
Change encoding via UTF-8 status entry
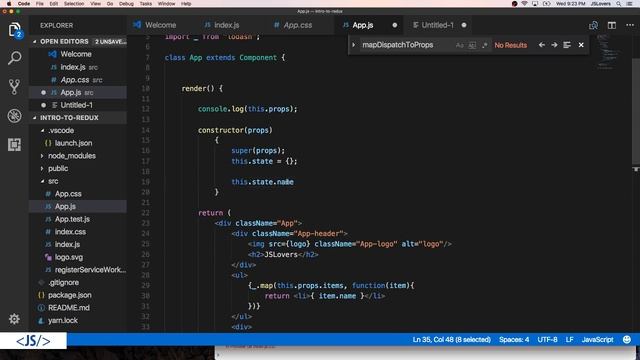coord(547,340)
